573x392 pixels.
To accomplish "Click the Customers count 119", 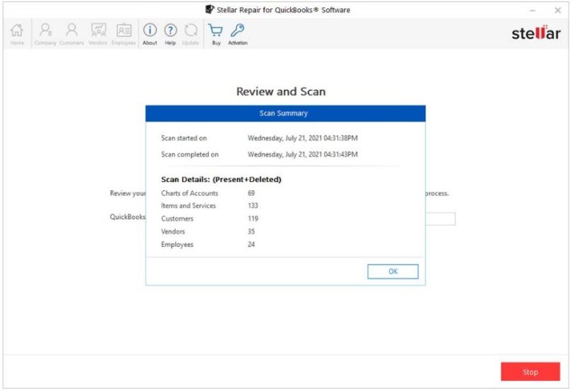I will pyautogui.click(x=253, y=219).
